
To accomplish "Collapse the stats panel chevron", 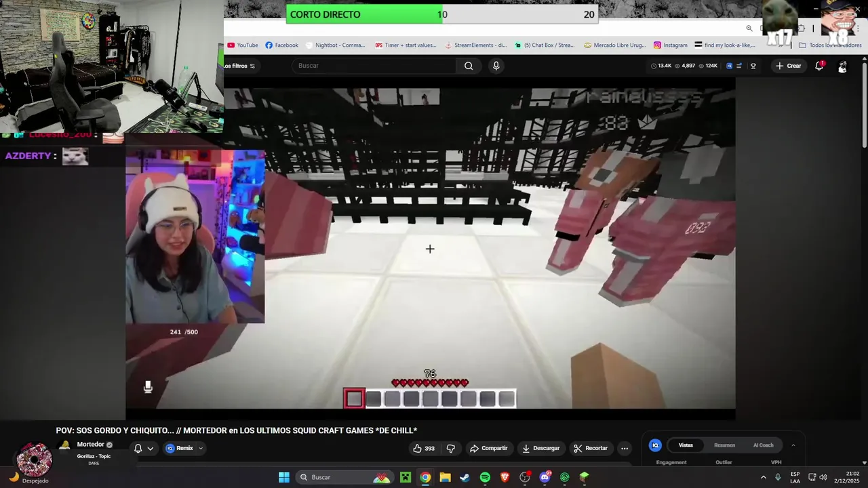I will click(x=793, y=445).
